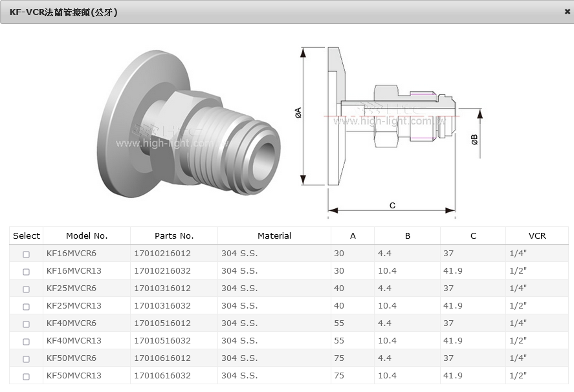Viewport: 574px width, 392px height.
Task: Click the dialog title KF-VCR法蘭管接頭(公牙)
Action: click(63, 12)
